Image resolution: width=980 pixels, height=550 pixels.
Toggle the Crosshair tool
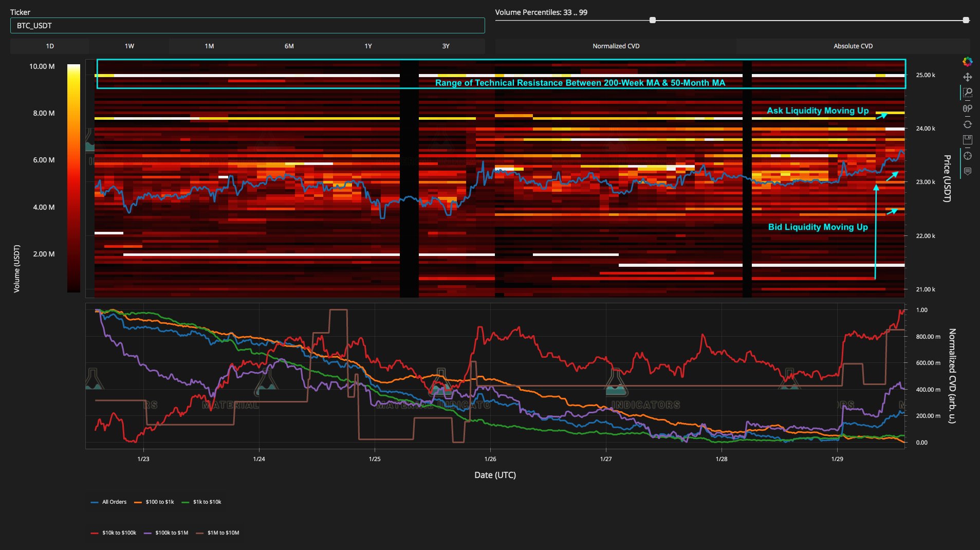pyautogui.click(x=967, y=156)
